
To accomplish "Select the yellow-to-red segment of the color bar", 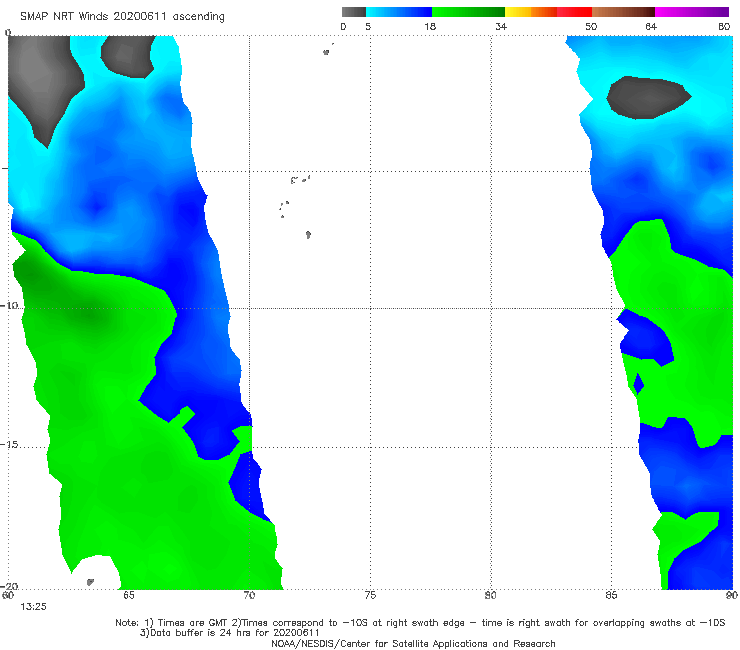I will (548, 12).
